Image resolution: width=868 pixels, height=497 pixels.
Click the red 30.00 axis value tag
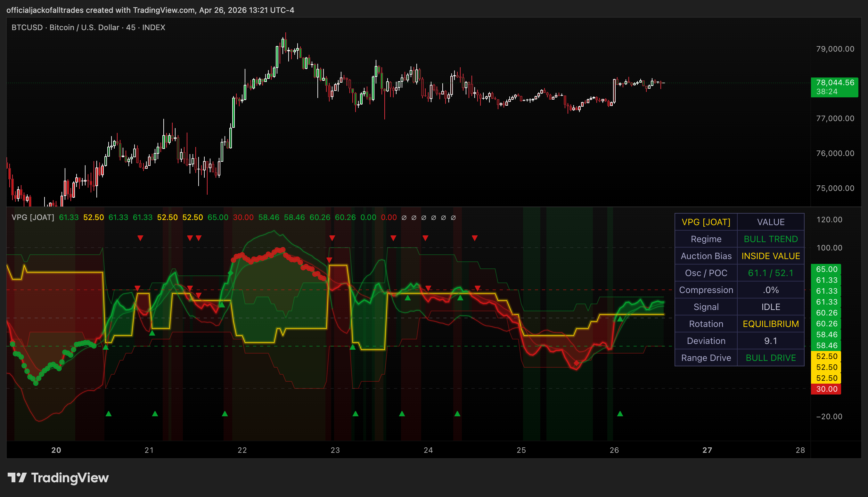(x=826, y=389)
